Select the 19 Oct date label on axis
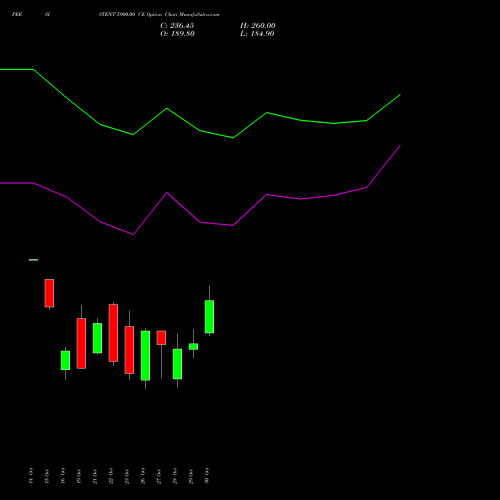 (79, 476)
